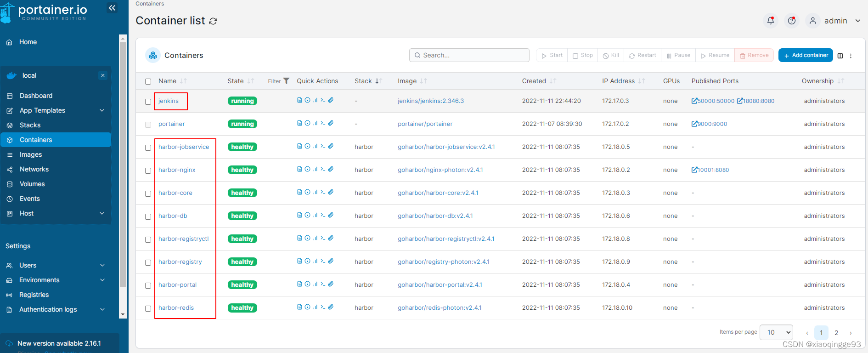Viewport: 868px width, 353px height.
Task: Open exec console for harbor-nginx container
Action: click(323, 169)
